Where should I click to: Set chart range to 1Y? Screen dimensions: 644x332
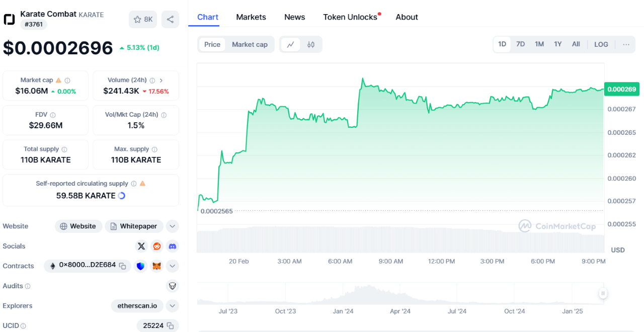click(558, 44)
